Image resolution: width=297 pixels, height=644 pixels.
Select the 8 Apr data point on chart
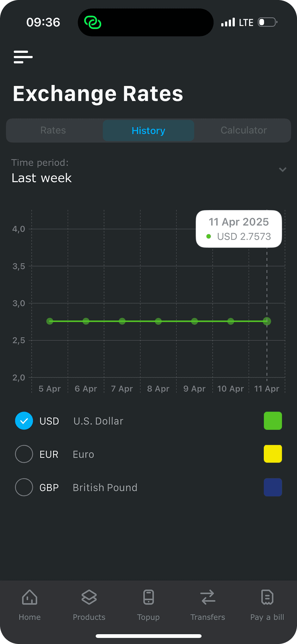pos(158,321)
